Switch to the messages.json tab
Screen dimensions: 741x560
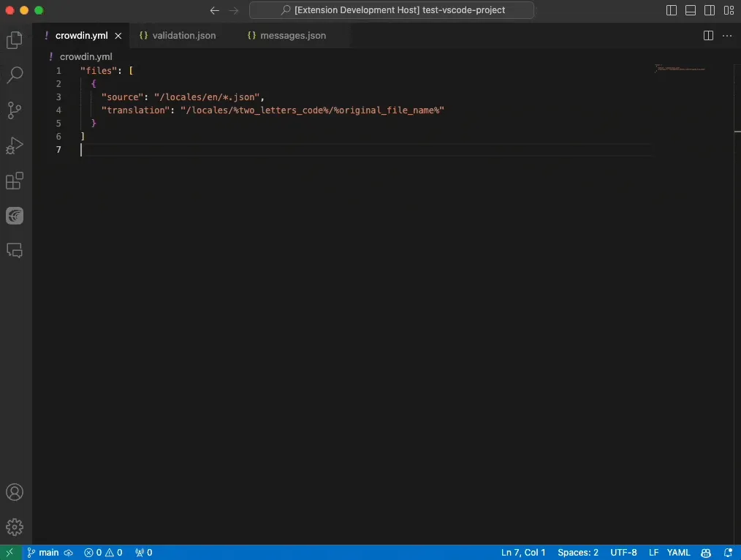(286, 35)
